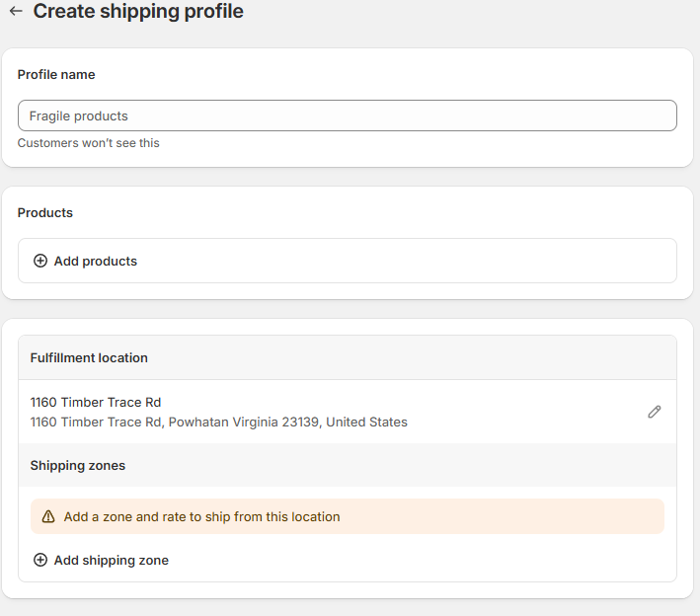
Task: Edit fulfillment location with the pencil icon
Action: coord(654,412)
